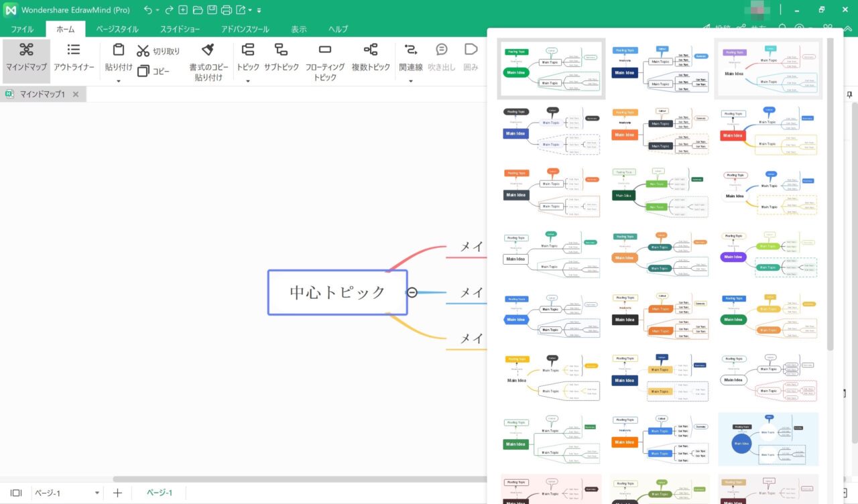
Task: Open a file using the folder icon
Action: click(x=197, y=10)
